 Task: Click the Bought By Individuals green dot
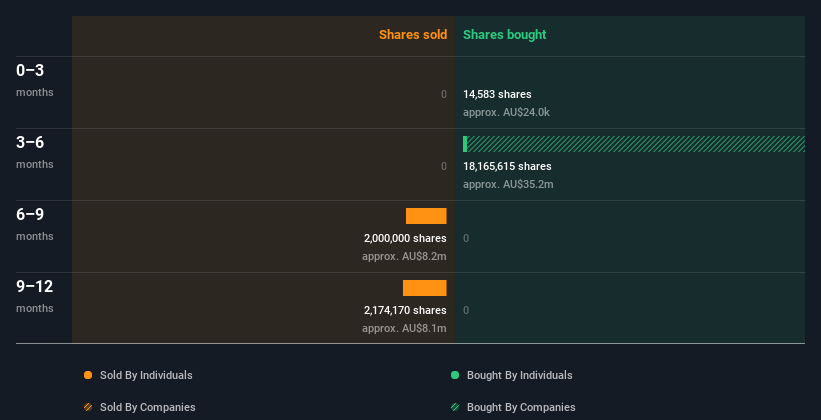[x=455, y=375]
